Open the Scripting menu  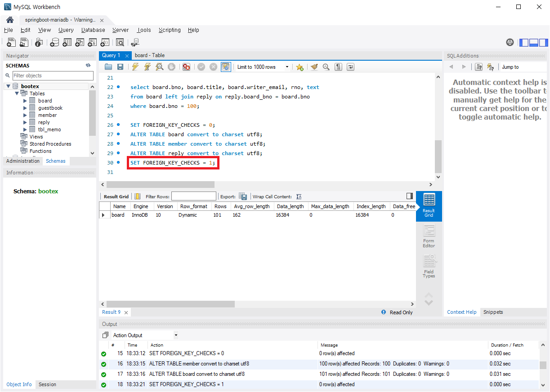point(170,30)
